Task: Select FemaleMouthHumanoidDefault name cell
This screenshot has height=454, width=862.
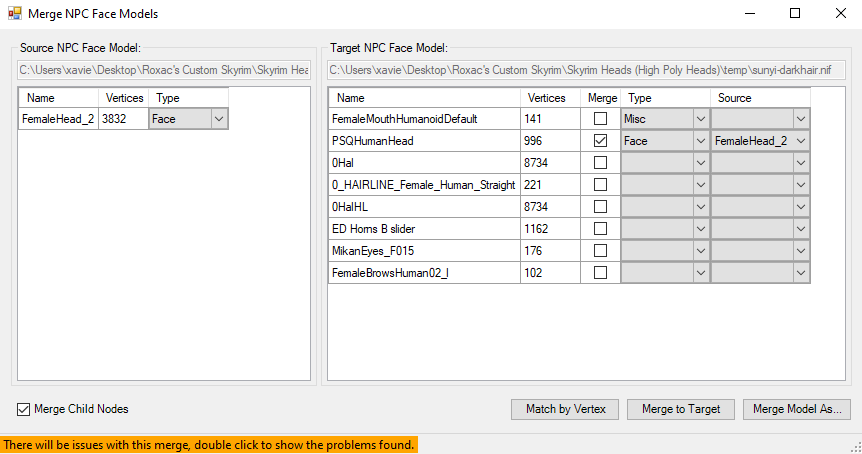Action: click(x=424, y=119)
